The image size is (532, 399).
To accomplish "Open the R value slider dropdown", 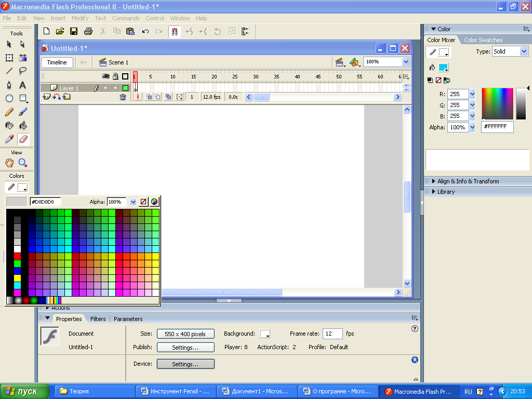I will coord(472,95).
